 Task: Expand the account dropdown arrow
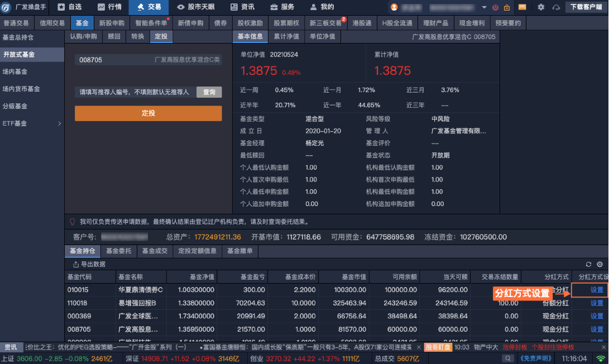[483, 7]
